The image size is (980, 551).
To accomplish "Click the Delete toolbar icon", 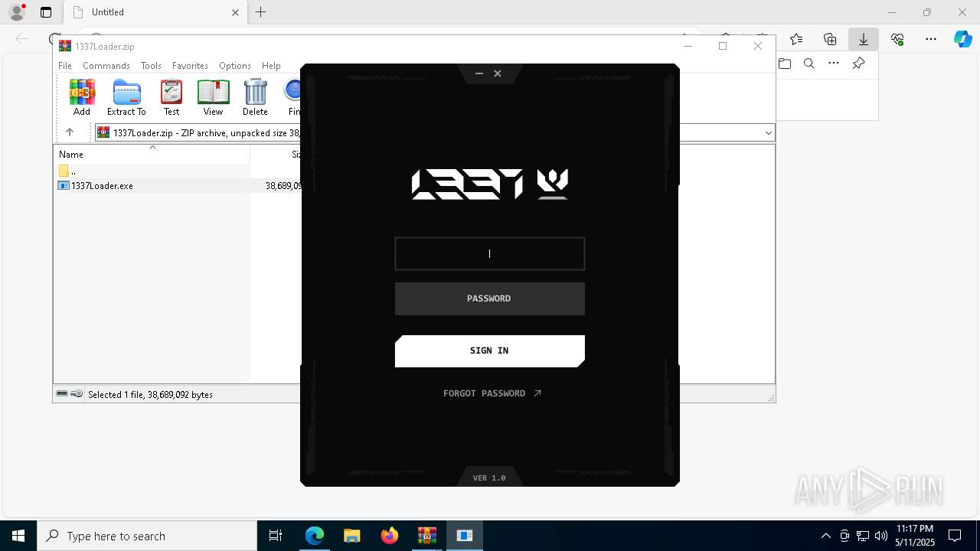I will click(255, 97).
